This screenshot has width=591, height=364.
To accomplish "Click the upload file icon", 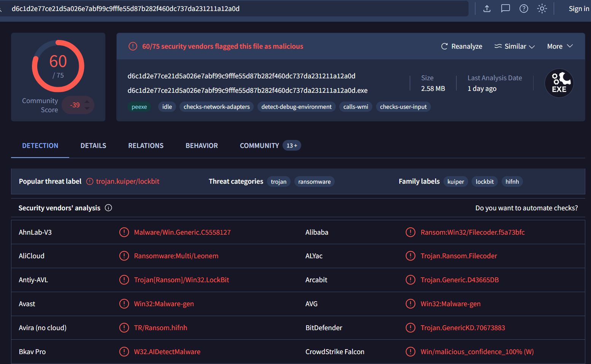I will coord(487,8).
